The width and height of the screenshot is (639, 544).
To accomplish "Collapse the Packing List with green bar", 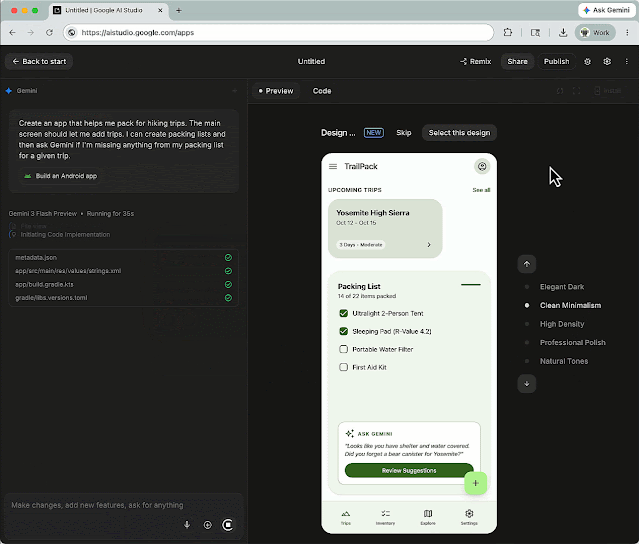I will [x=471, y=284].
